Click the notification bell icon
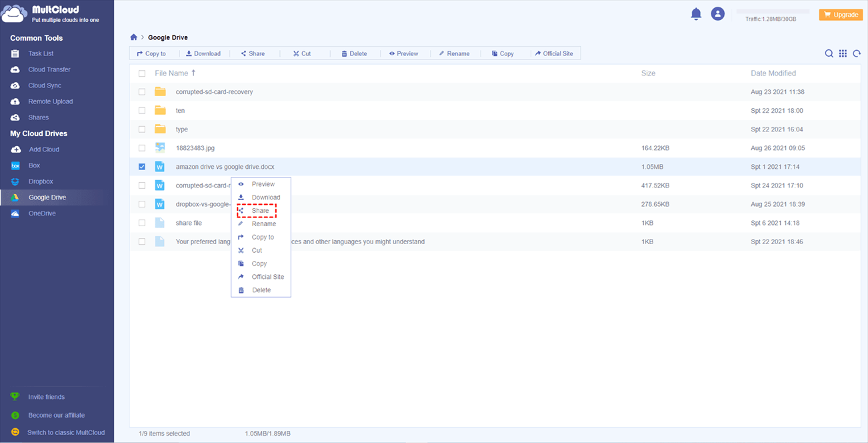 click(696, 14)
